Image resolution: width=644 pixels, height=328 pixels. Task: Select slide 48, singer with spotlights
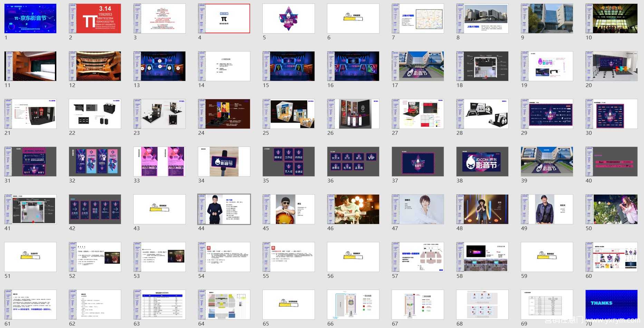tap(482, 209)
